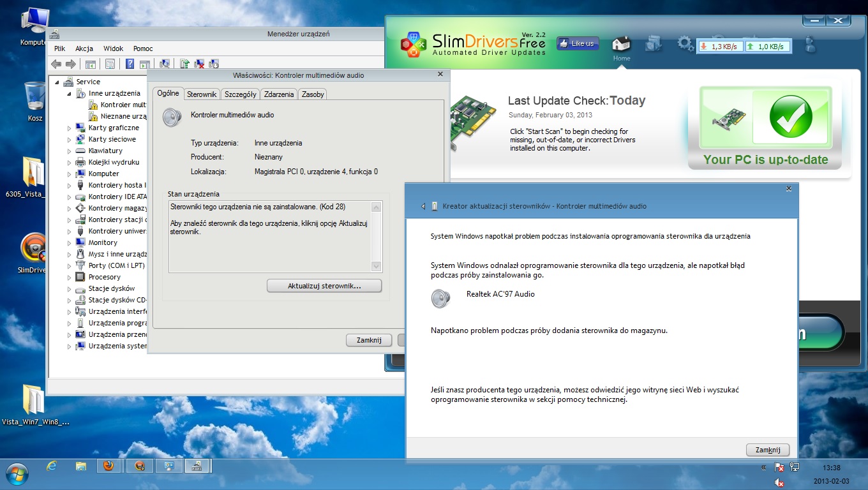The image size is (868, 490).
Task: Expand the Monitory tree node
Action: click(70, 242)
